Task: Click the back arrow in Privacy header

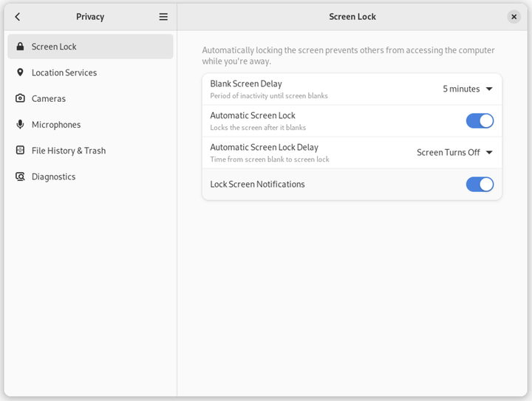Action: coord(18,16)
